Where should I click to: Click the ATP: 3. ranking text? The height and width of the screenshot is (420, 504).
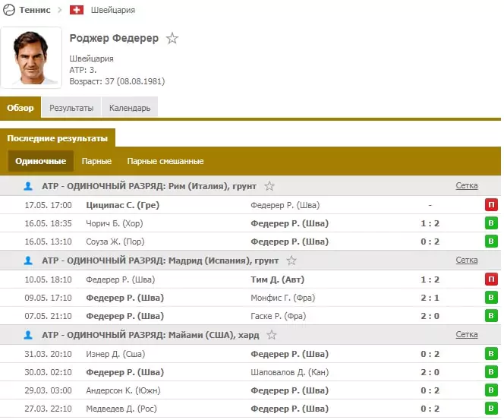(x=83, y=70)
